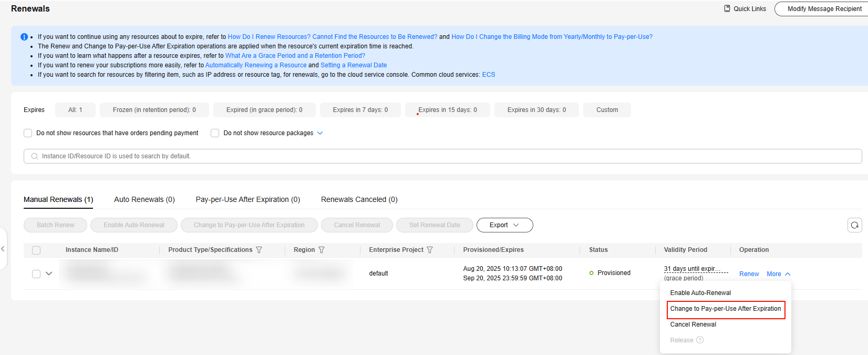Screen dimensions: 868x355
Task: Open Pay-per-Use After Expiration tab
Action: point(248,199)
